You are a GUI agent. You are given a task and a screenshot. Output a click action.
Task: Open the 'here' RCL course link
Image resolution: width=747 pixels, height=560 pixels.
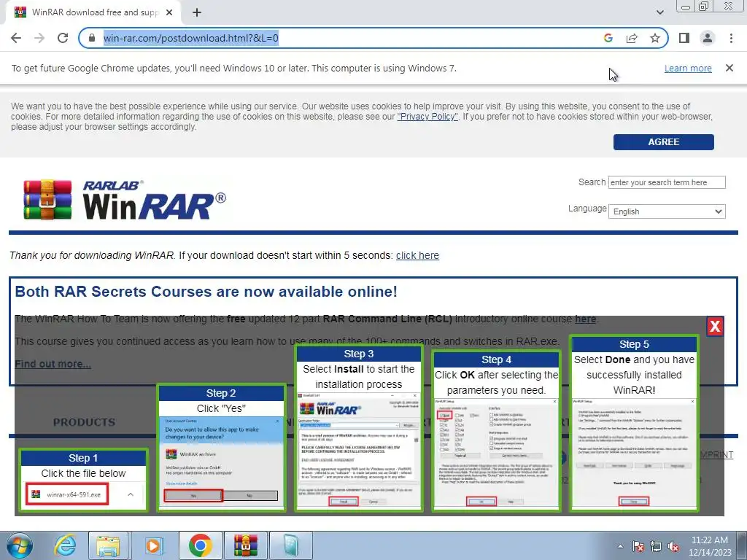586,319
